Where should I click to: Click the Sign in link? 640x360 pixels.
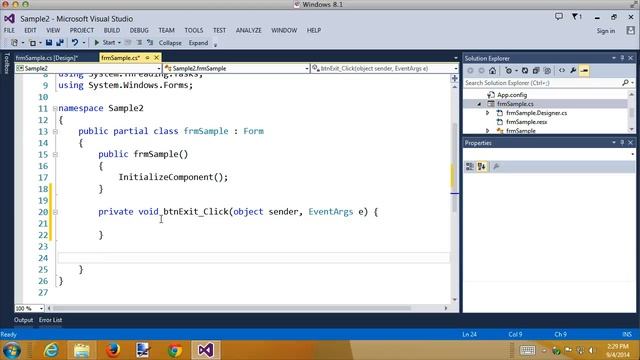tap(606, 31)
